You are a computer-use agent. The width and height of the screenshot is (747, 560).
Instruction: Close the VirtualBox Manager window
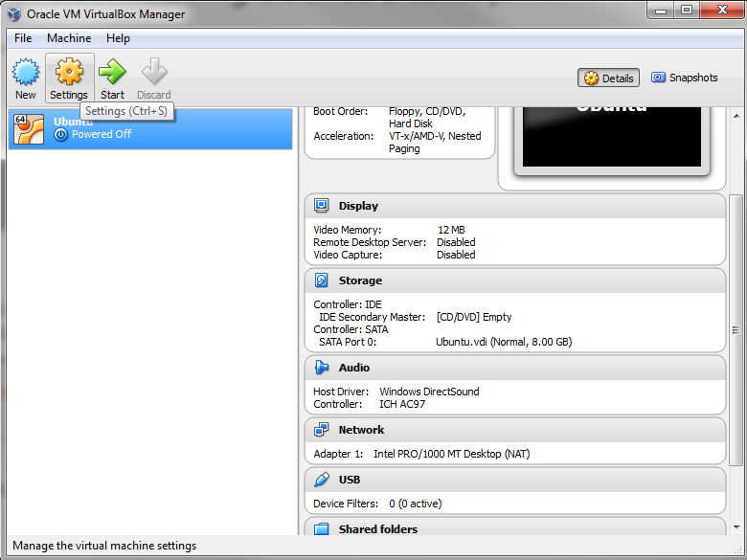[722, 10]
